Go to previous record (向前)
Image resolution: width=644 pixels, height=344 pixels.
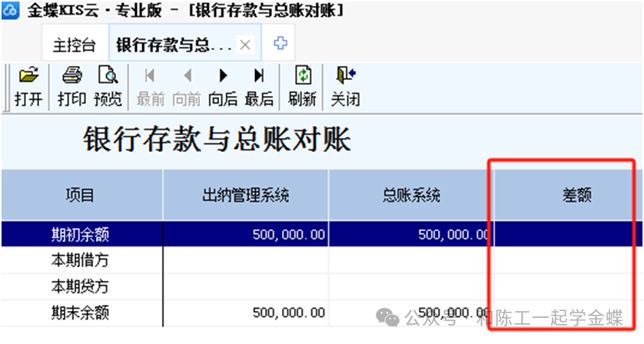click(187, 76)
